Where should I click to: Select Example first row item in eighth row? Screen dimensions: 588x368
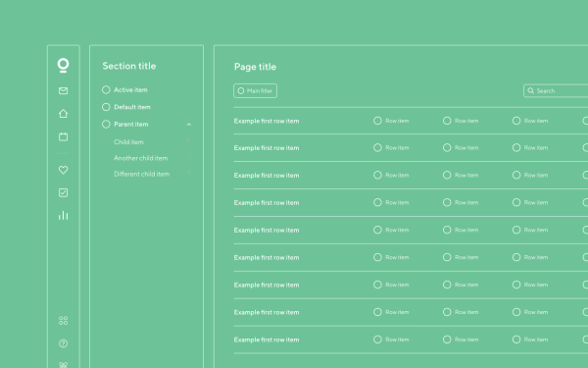(x=267, y=312)
